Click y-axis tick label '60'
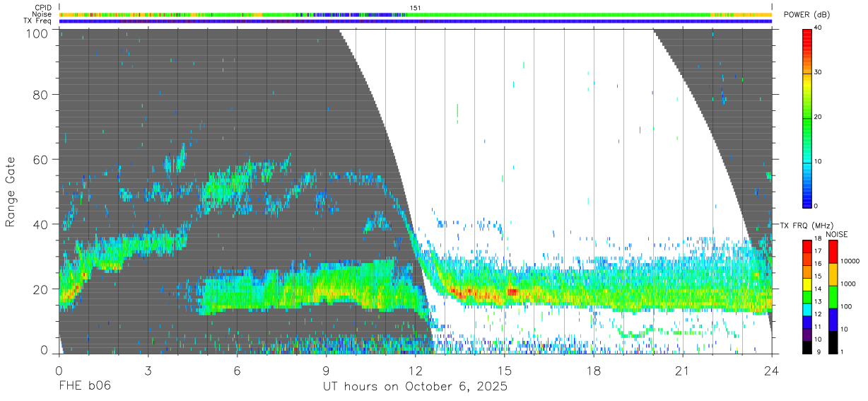This screenshot has width=868, height=401. coord(42,160)
